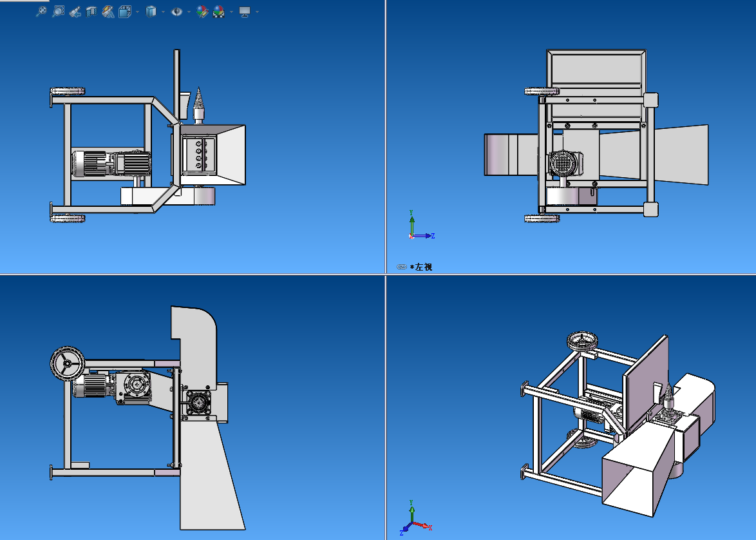Open the View Orientation cube icon
756x540 pixels.
pos(126,12)
